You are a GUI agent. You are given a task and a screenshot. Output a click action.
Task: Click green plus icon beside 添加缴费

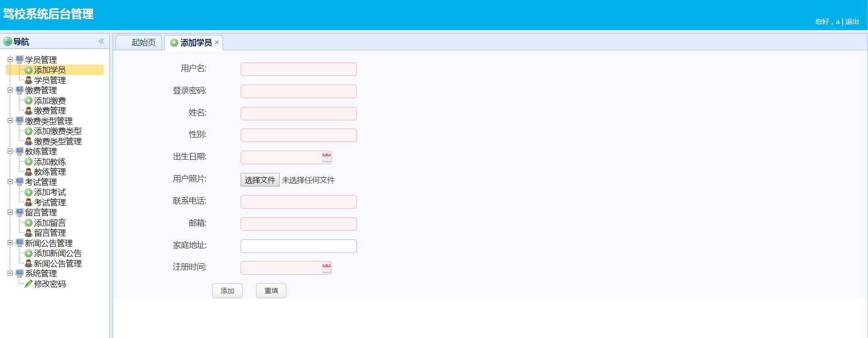point(28,100)
